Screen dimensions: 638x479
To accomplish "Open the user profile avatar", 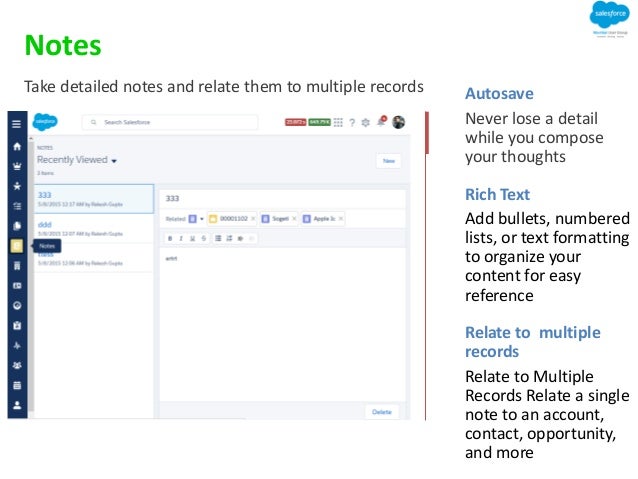I will [x=398, y=122].
